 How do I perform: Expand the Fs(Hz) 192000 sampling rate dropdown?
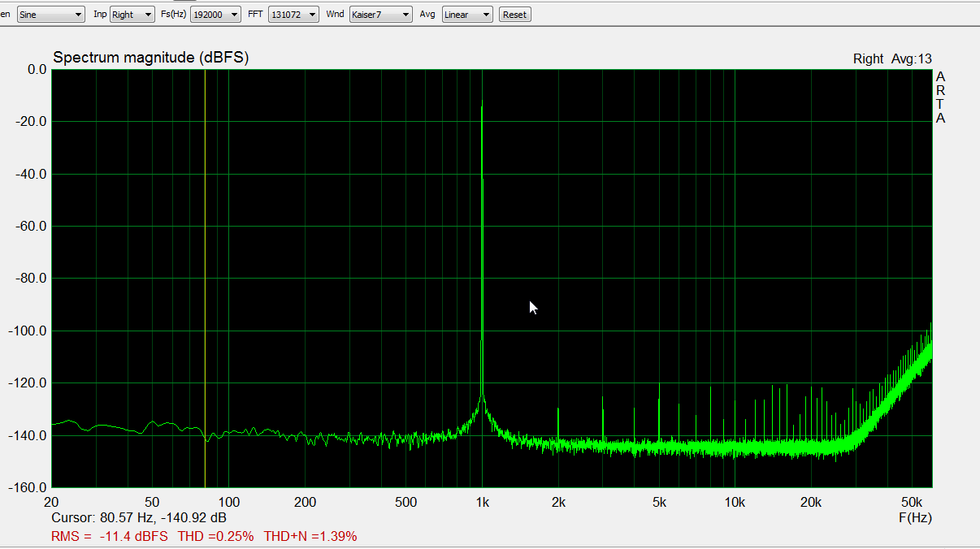(x=215, y=15)
